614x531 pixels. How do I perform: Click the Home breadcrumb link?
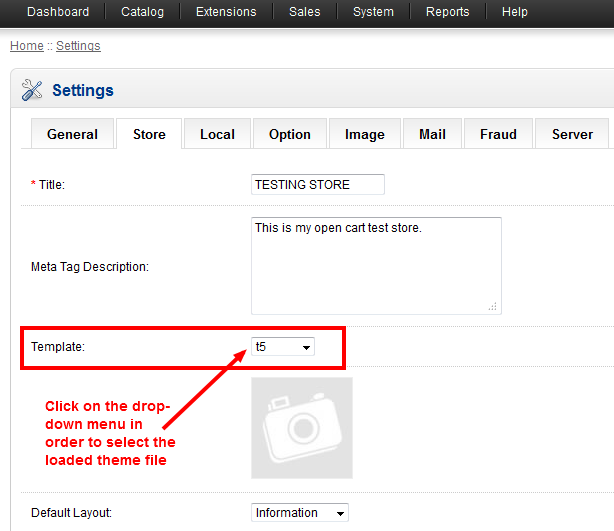[26, 46]
